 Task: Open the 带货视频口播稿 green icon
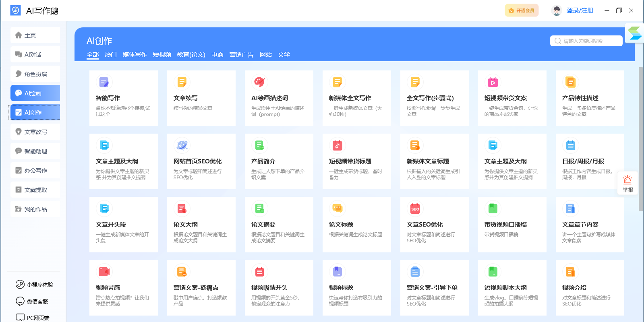(493, 208)
